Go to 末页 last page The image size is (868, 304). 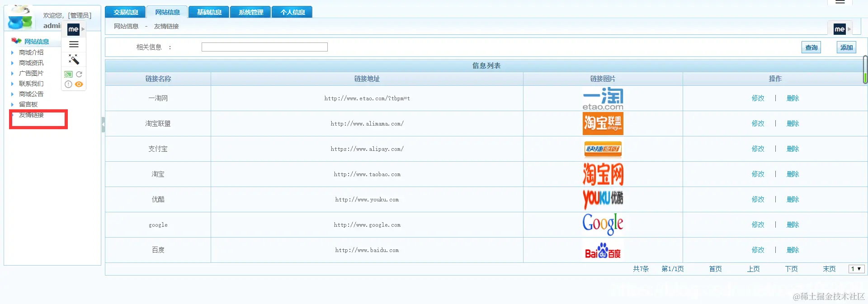pos(829,269)
